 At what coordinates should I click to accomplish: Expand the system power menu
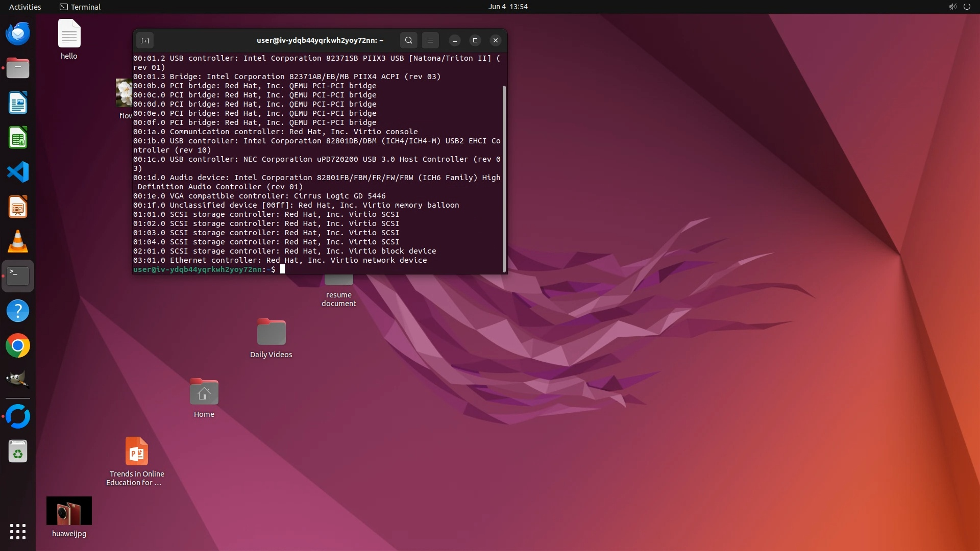tap(967, 7)
